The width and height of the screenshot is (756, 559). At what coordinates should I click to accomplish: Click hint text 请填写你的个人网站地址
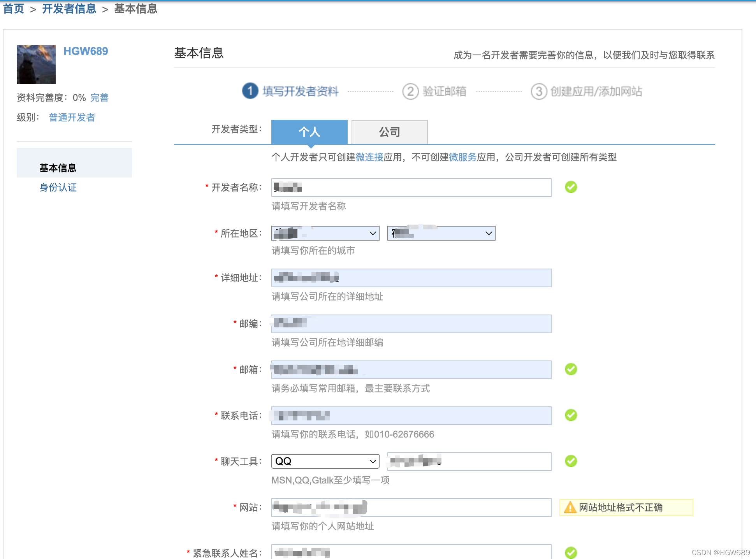323,526
